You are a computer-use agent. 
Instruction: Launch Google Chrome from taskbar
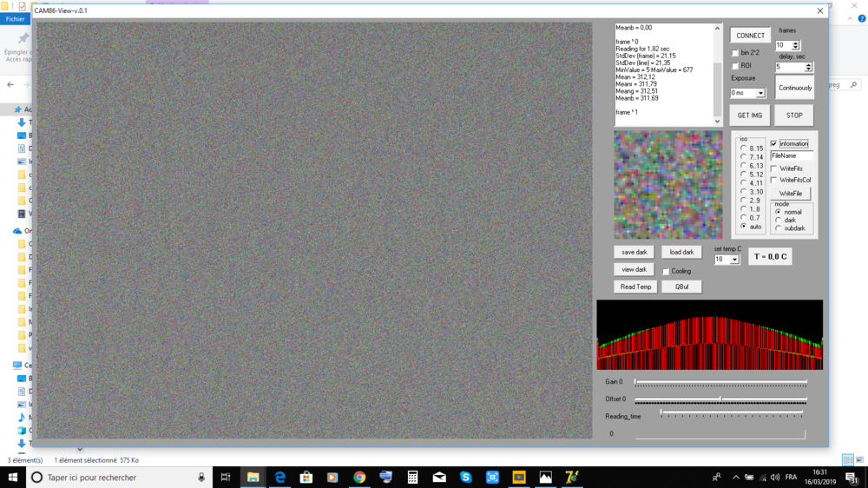pos(359,477)
